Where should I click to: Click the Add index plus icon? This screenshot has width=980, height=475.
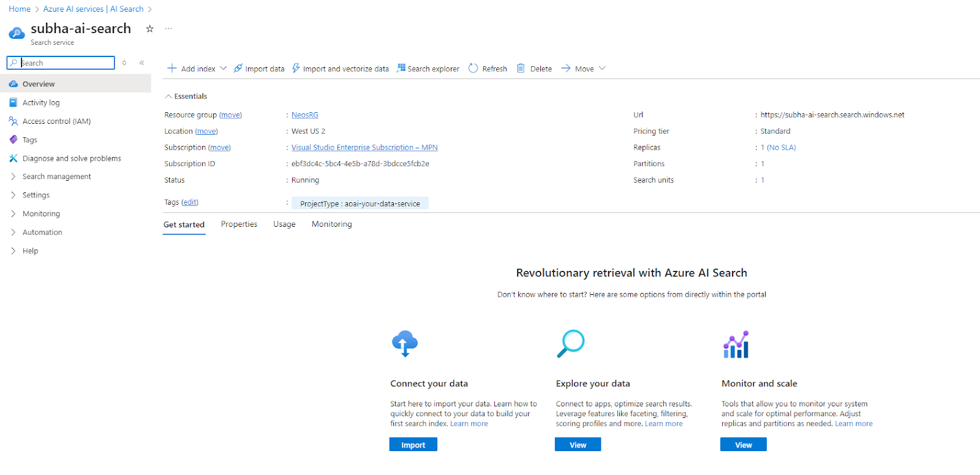pos(172,68)
